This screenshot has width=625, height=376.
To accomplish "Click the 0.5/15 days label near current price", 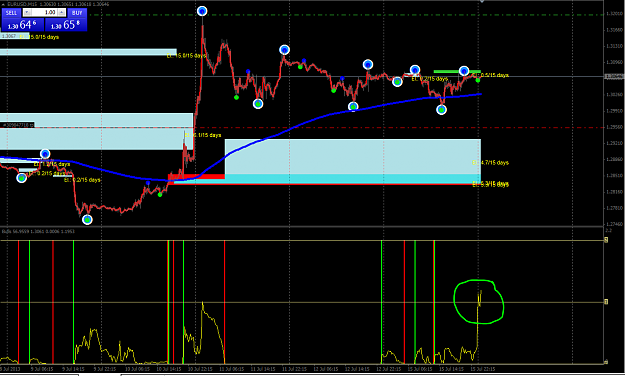I will 492,75.
